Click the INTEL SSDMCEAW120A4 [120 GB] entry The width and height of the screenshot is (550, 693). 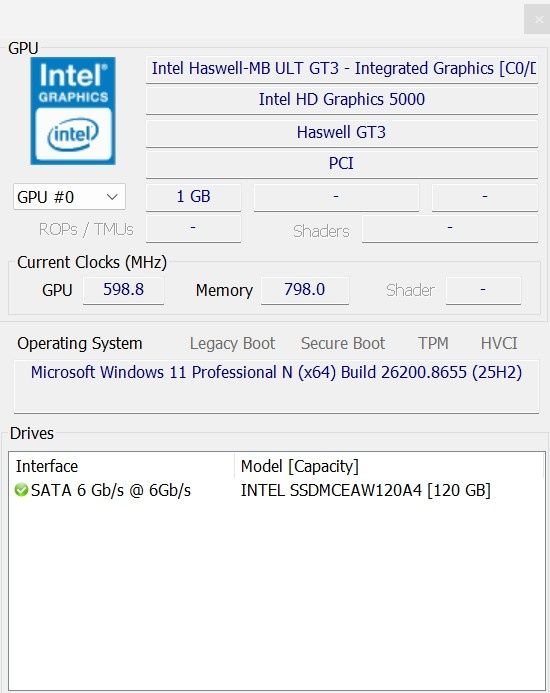click(366, 490)
